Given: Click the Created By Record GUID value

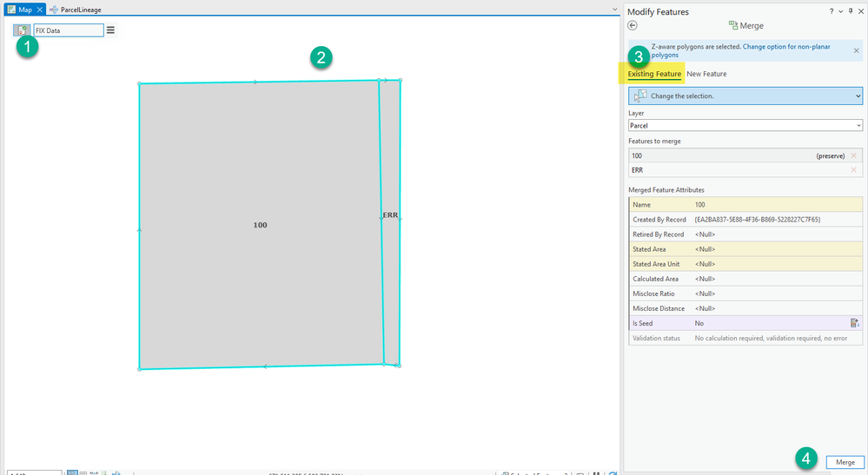Looking at the screenshot, I should coord(758,220).
